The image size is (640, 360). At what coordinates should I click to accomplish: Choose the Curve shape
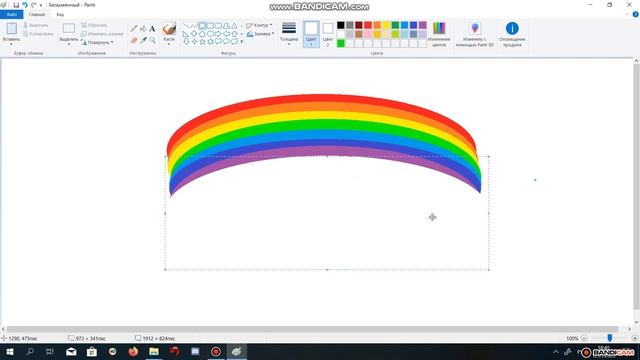(x=194, y=26)
